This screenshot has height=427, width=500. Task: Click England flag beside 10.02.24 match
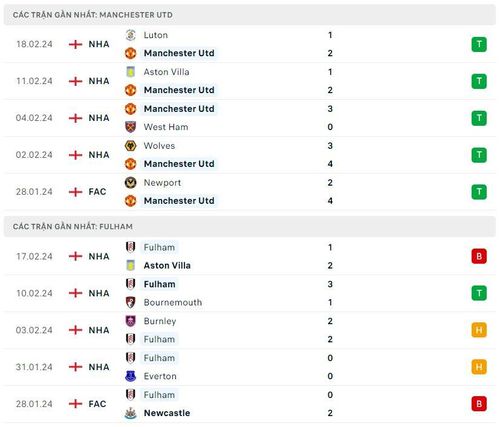pos(75,293)
